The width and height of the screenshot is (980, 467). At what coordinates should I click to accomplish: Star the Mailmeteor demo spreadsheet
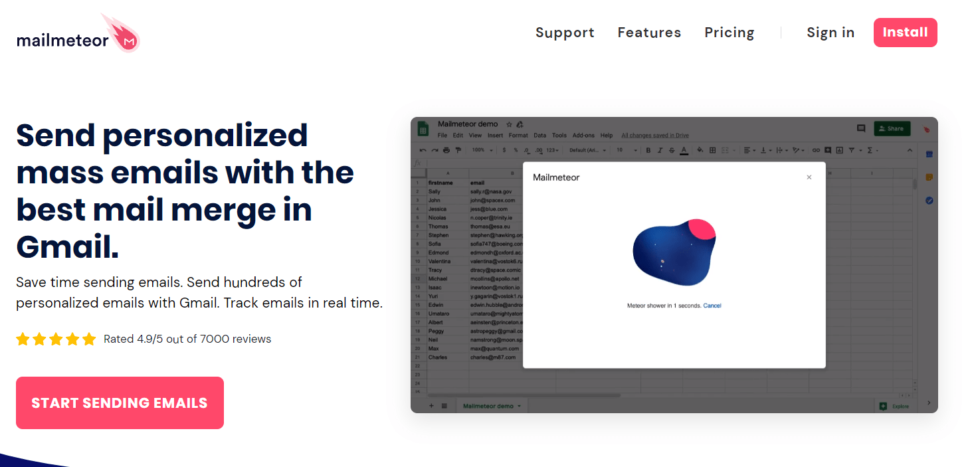[510, 124]
